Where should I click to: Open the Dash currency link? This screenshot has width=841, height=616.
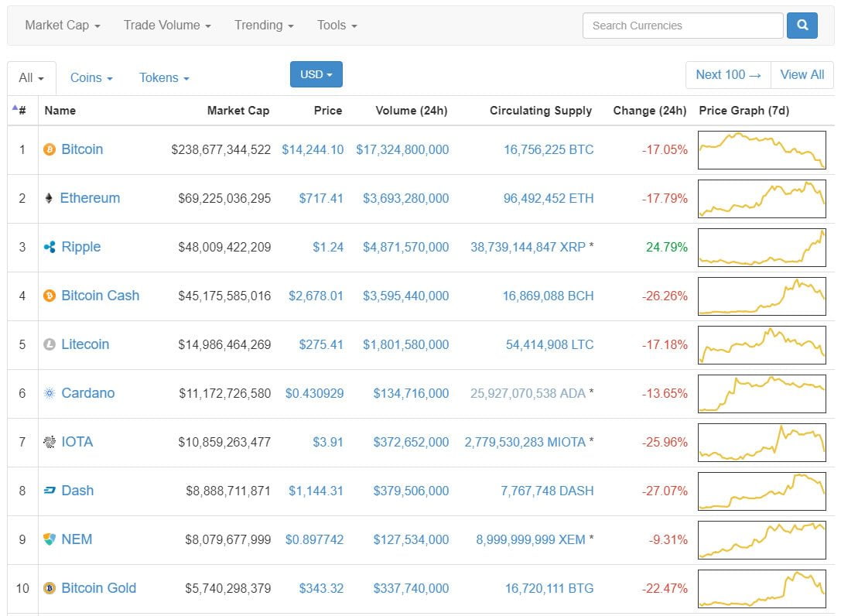78,491
